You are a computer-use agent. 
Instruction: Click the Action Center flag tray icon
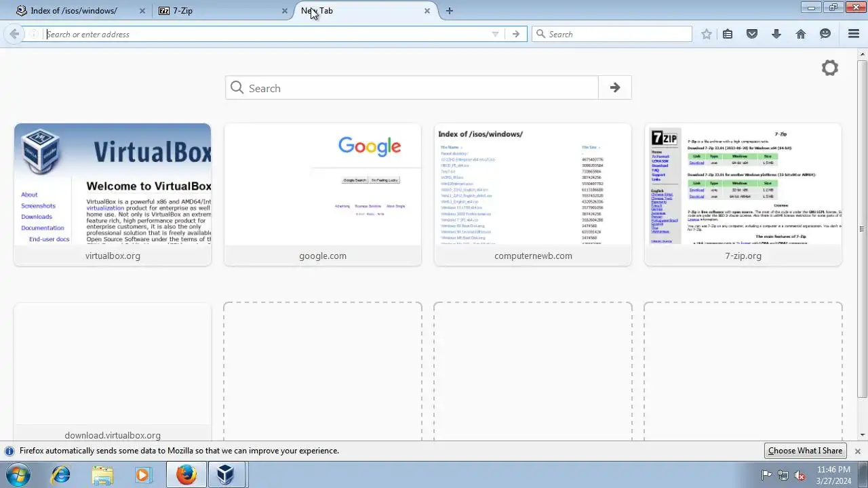766,475
